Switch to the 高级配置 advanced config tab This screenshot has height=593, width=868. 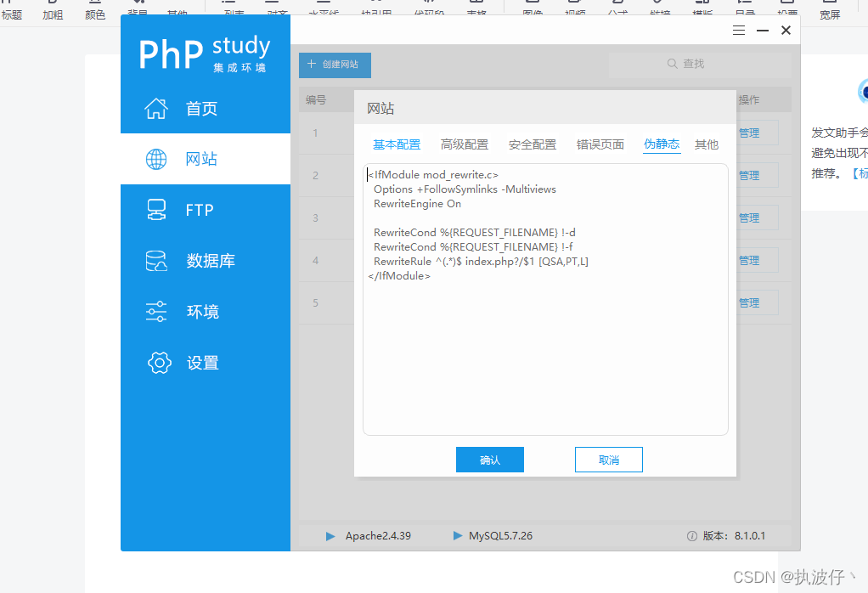pos(465,144)
